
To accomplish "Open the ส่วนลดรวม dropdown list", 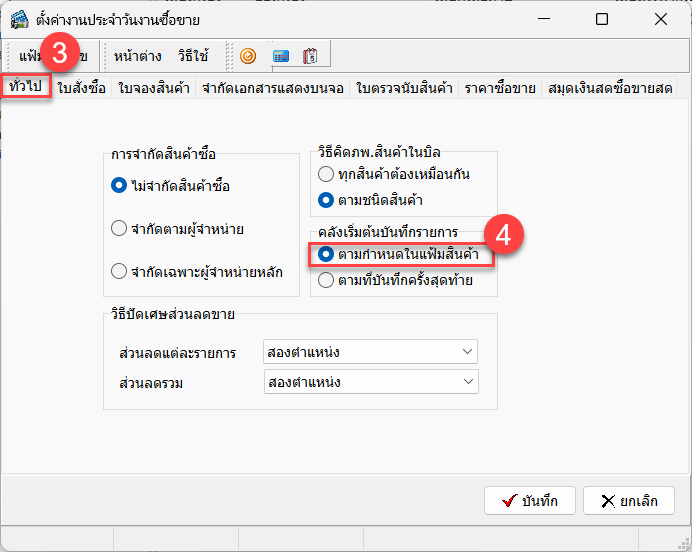I will [467, 382].
